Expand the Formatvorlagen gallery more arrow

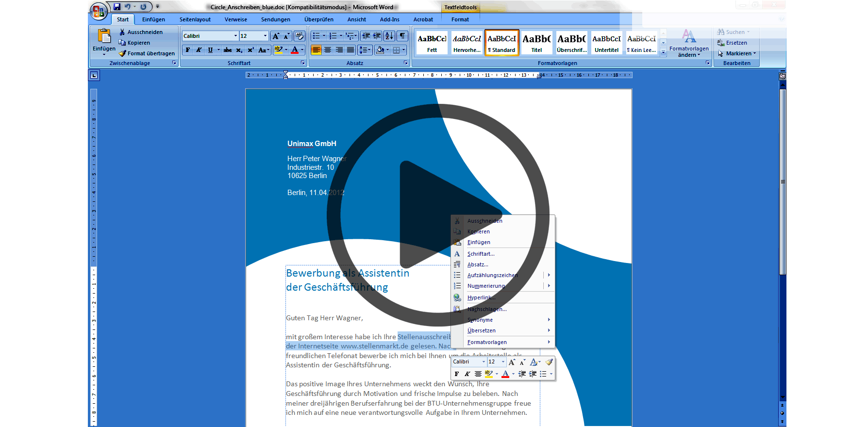point(663,53)
